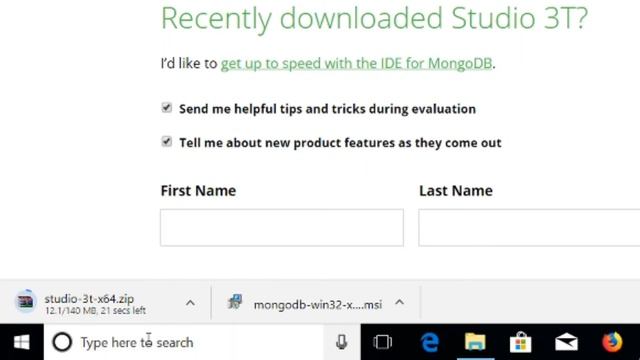The height and width of the screenshot is (360, 640).
Task: Click the 'Last Name' field label
Action: (x=456, y=191)
